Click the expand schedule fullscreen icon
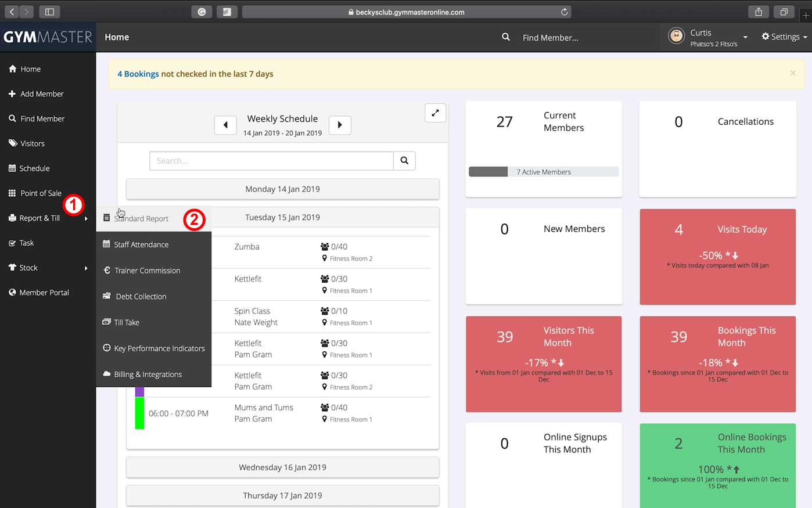 coord(435,113)
